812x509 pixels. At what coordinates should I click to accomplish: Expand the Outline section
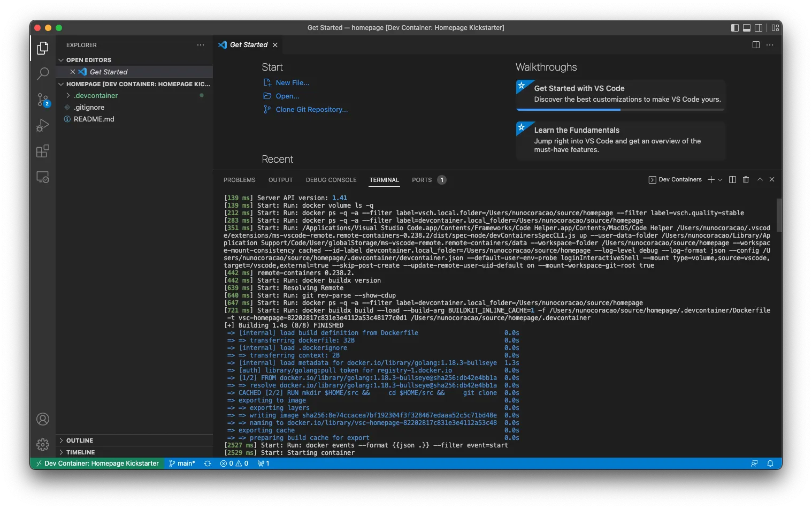[134, 440]
